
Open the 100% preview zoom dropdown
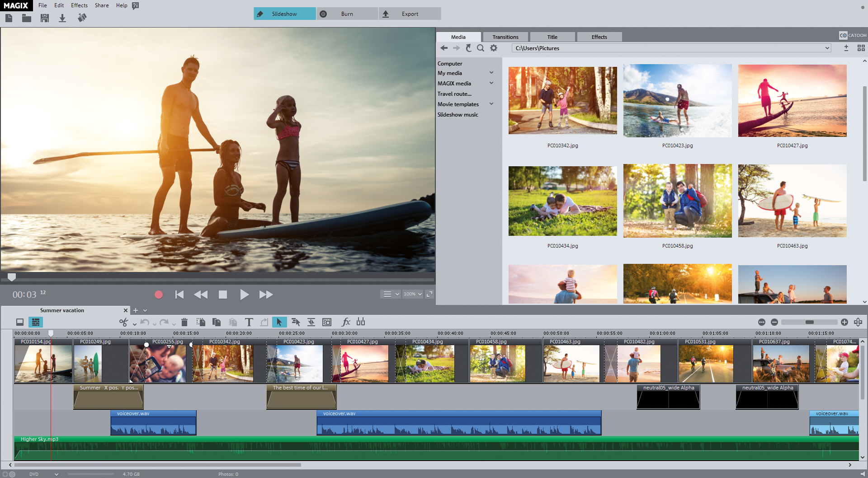413,294
